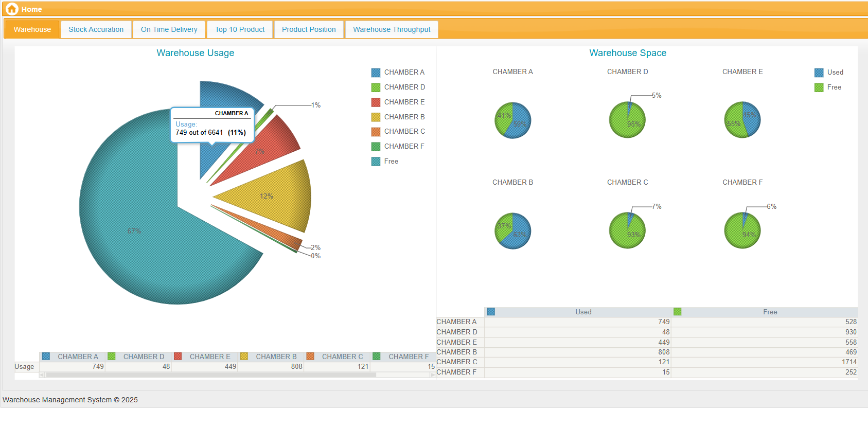Click the yellow CHAMBER B legend icon
This screenshot has width=868, height=445.
(x=376, y=117)
